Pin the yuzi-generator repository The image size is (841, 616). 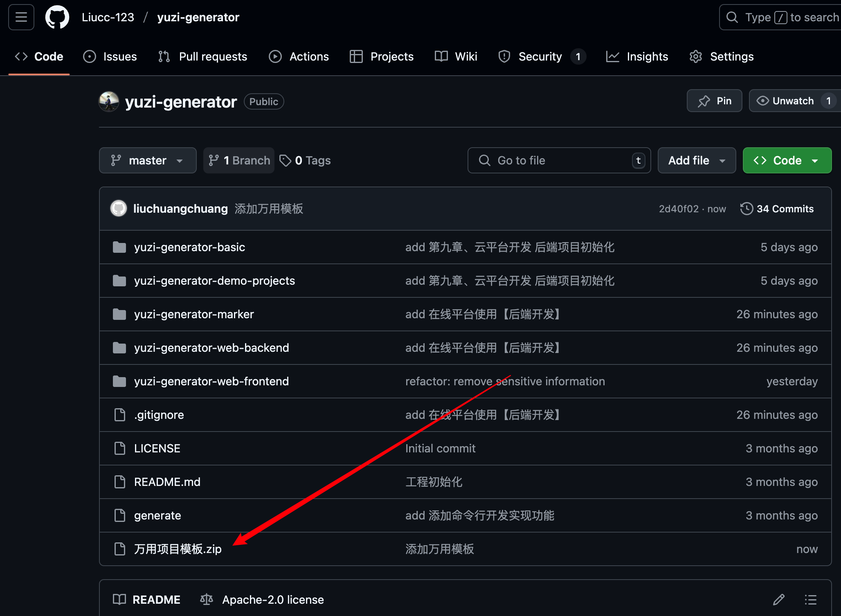pyautogui.click(x=714, y=101)
